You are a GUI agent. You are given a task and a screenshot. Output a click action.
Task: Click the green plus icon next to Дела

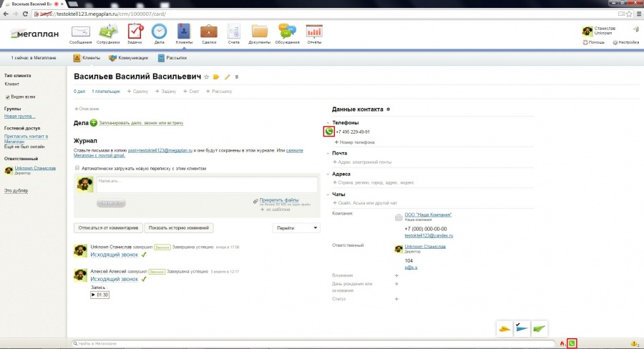[94, 124]
